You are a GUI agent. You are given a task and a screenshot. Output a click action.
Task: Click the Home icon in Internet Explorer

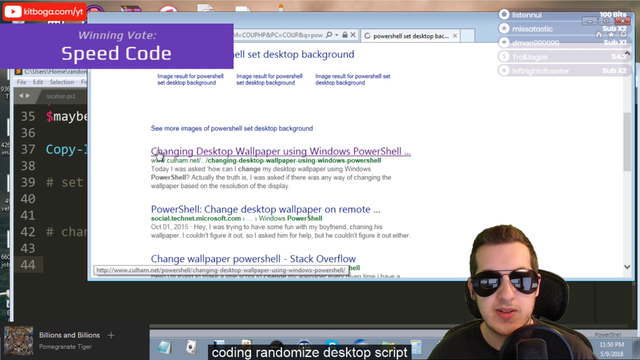pyautogui.click(x=599, y=34)
